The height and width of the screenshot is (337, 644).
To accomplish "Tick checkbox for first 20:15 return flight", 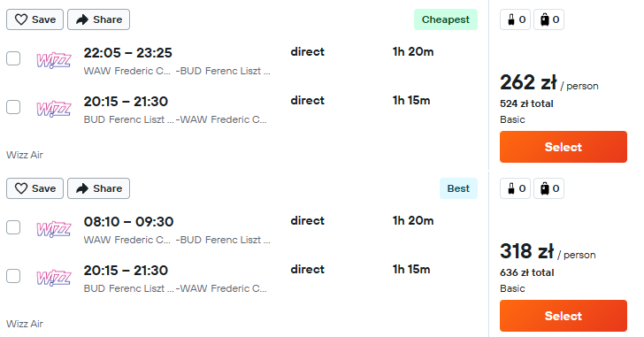I will click(13, 107).
